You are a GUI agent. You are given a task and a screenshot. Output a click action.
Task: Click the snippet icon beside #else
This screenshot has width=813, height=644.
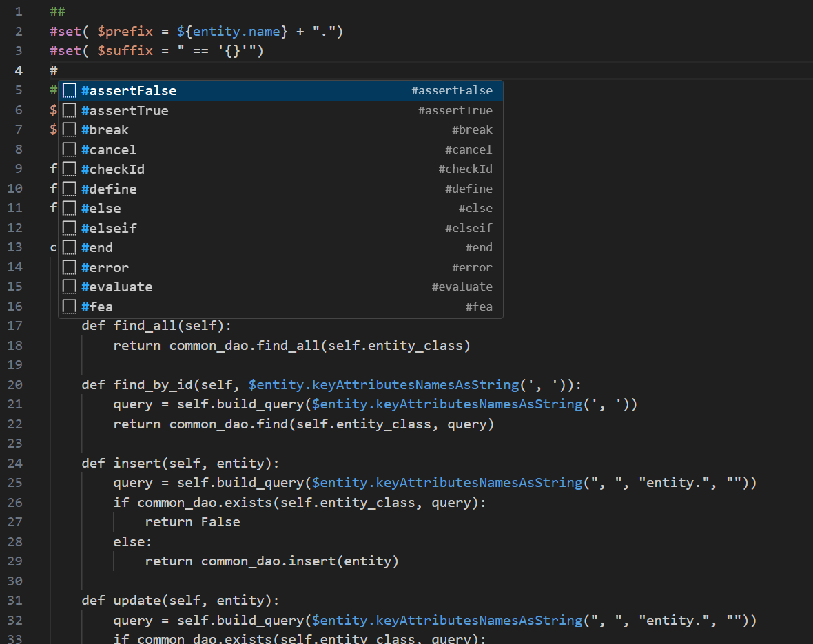[x=70, y=209]
